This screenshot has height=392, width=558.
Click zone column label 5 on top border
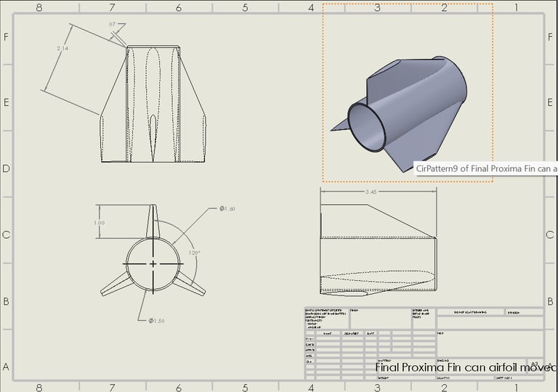tap(245, 7)
